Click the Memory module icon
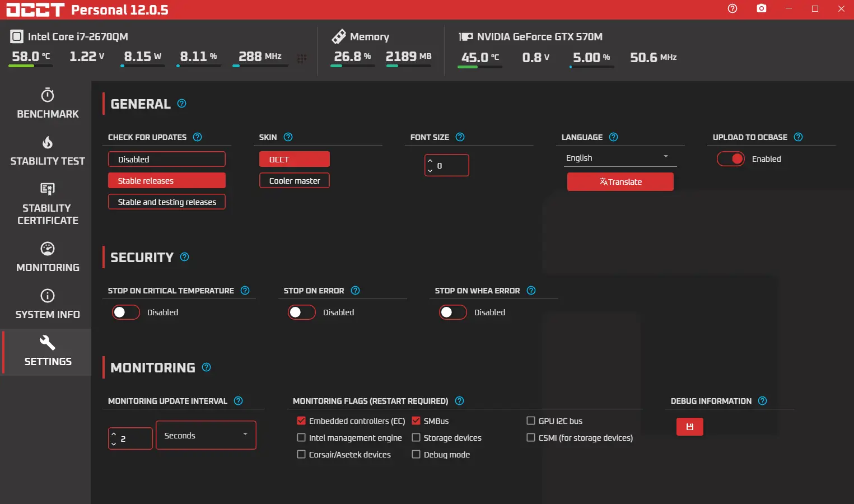This screenshot has width=854, height=504. [x=339, y=36]
